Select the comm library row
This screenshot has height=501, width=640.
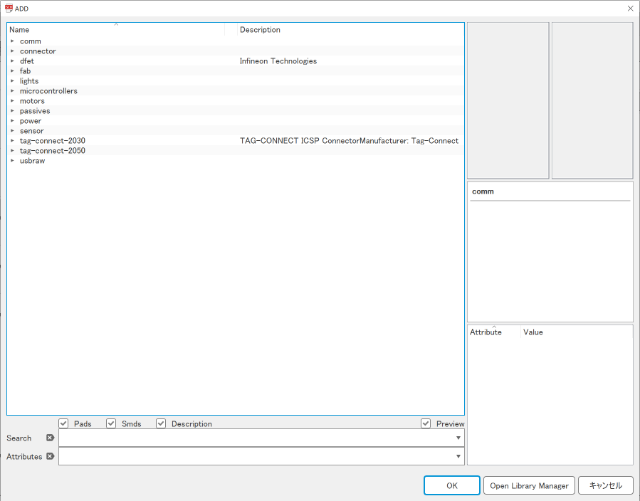(x=235, y=41)
